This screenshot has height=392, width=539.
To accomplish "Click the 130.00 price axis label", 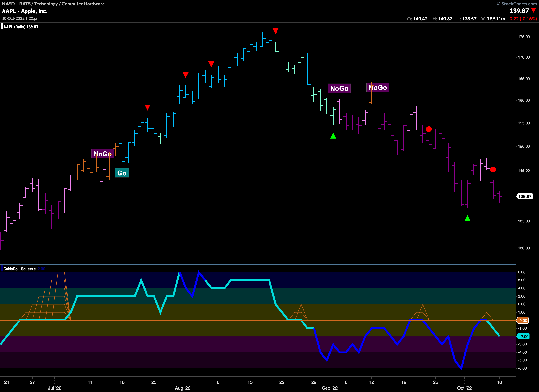I will pos(524,248).
